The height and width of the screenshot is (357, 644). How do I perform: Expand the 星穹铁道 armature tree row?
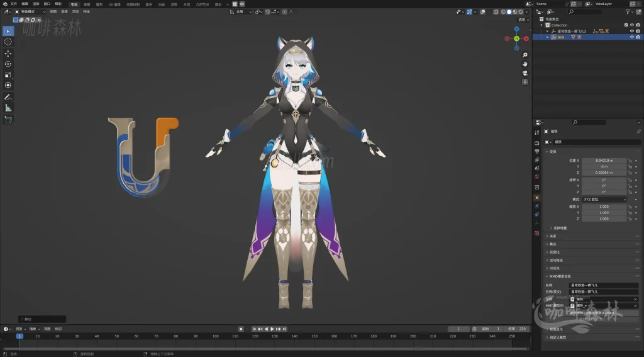coord(547,31)
